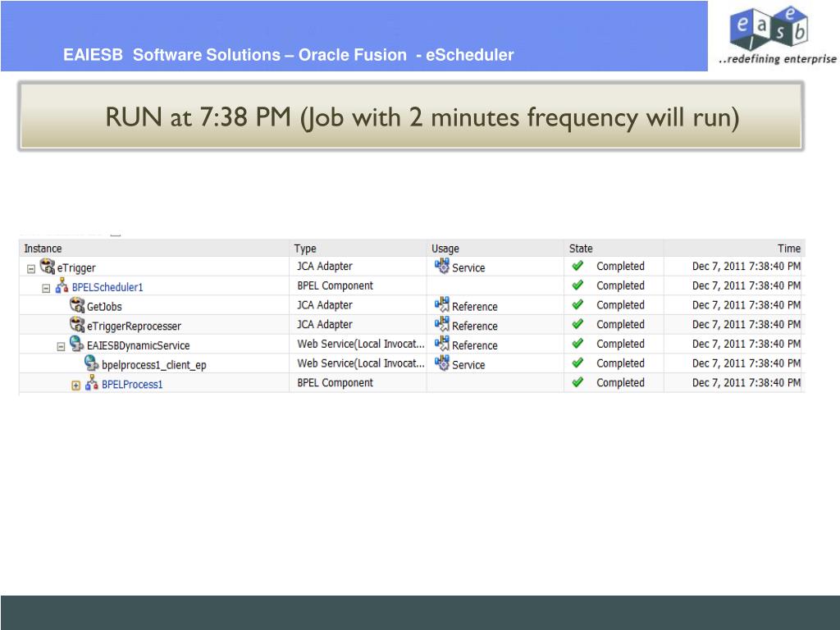840x630 pixels.
Task: Click JCA Adapter type in GetJobs row
Action: [x=325, y=305]
